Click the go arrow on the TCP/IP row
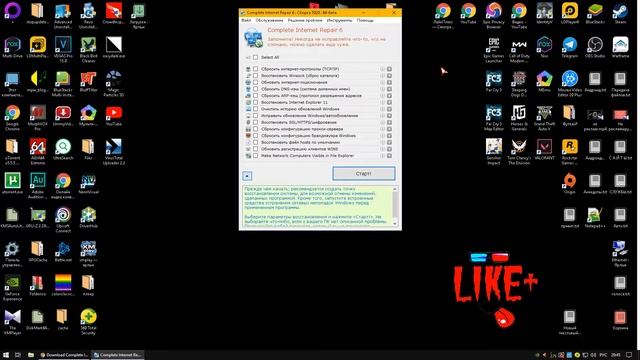 [x=389, y=69]
